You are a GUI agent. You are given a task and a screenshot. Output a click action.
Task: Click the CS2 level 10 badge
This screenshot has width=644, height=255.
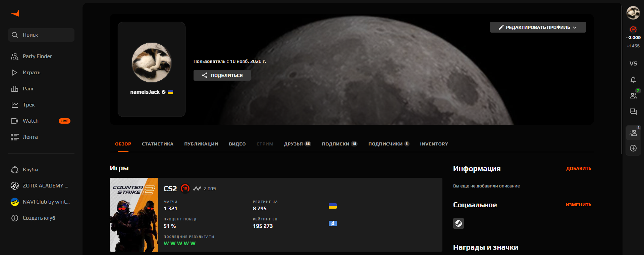(185, 188)
